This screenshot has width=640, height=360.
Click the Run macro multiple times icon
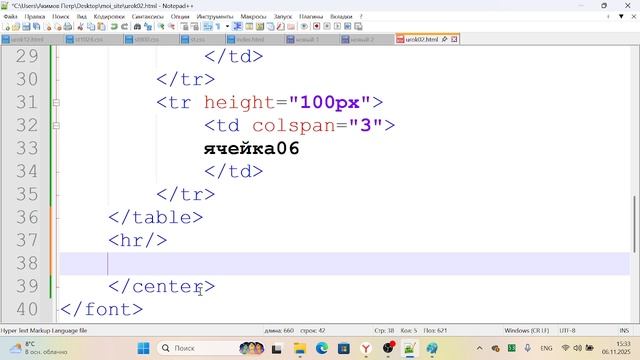(x=347, y=27)
